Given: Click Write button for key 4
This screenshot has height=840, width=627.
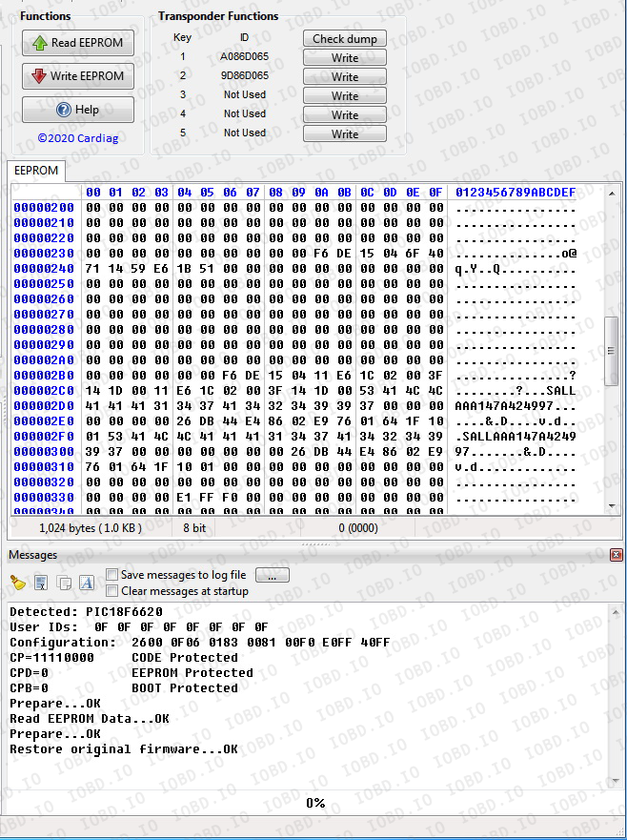Looking at the screenshot, I should pos(345,114).
